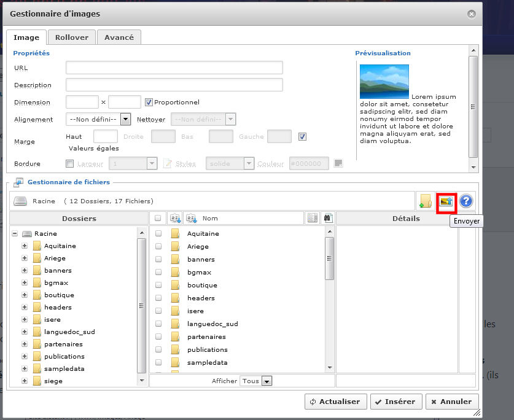Expand the headers tree node

(x=25, y=307)
